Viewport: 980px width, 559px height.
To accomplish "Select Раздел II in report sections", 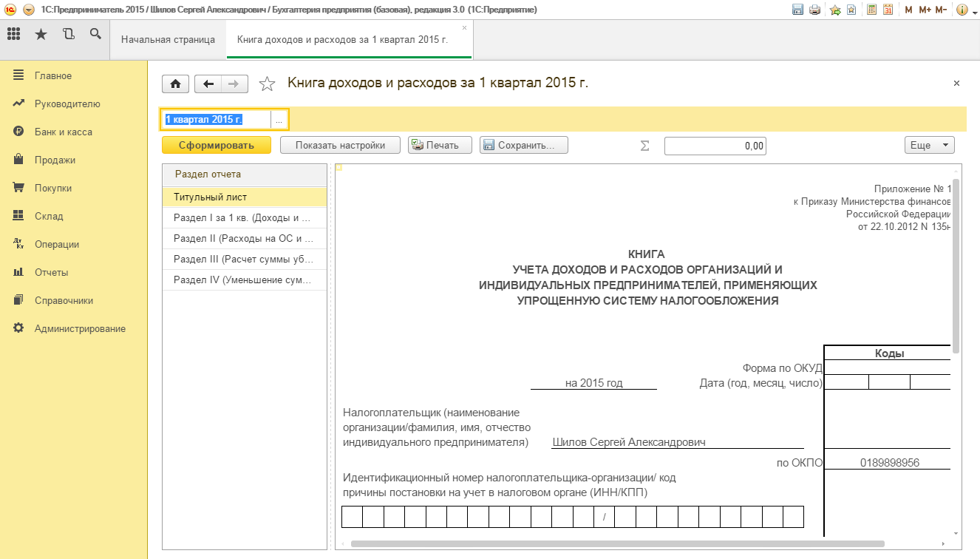I will tap(244, 239).
